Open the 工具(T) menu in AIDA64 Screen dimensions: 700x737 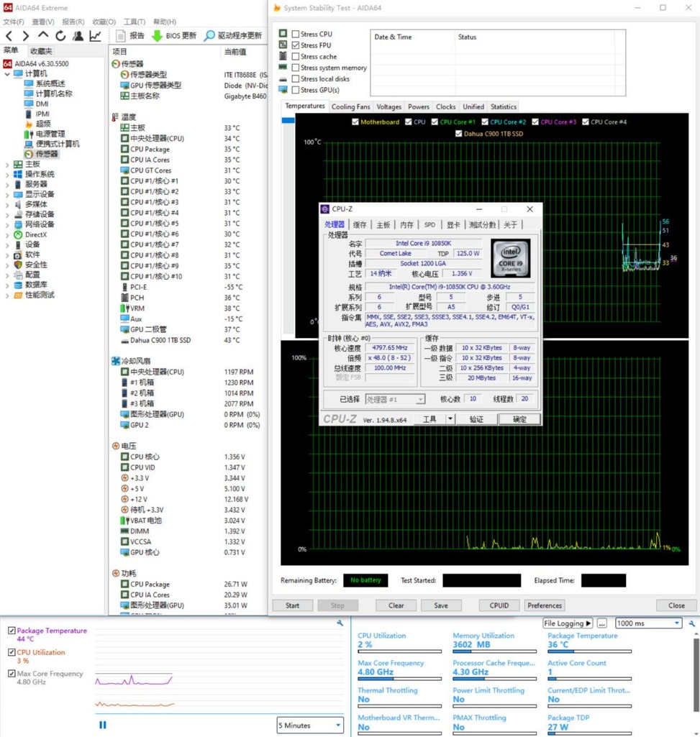[135, 22]
